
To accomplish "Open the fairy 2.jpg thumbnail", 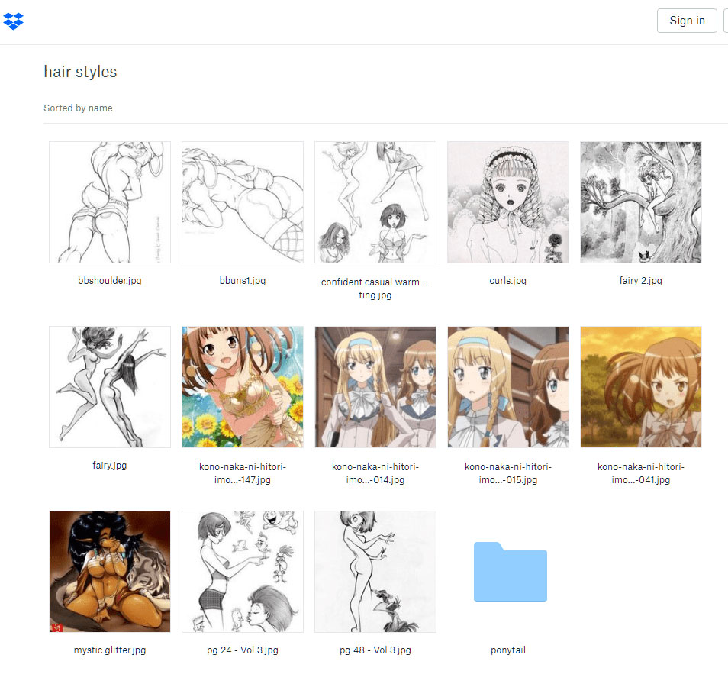I will (x=641, y=202).
